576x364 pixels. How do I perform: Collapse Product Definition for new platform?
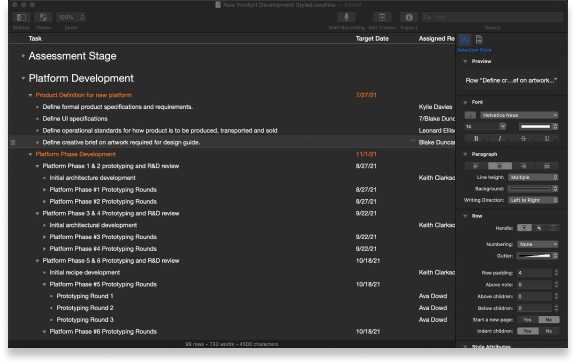pos(30,95)
